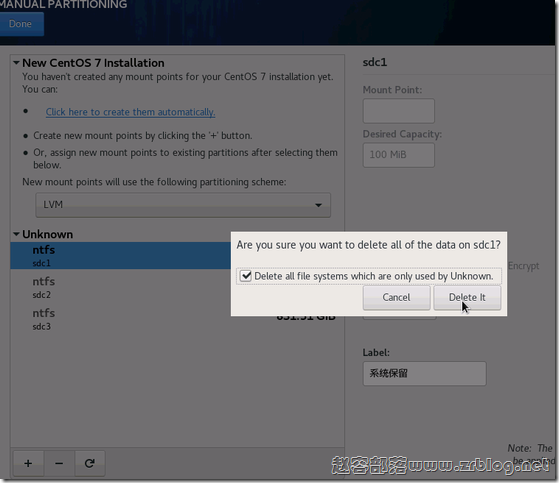Click the dialog question text about sdc1
559x483 pixels.
pyautogui.click(x=368, y=245)
